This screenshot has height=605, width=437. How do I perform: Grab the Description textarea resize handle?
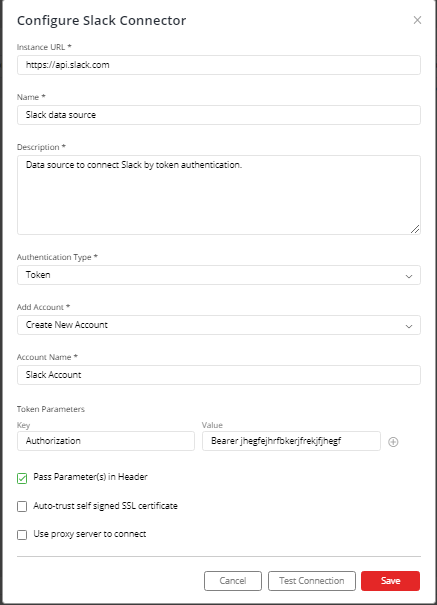(x=415, y=229)
